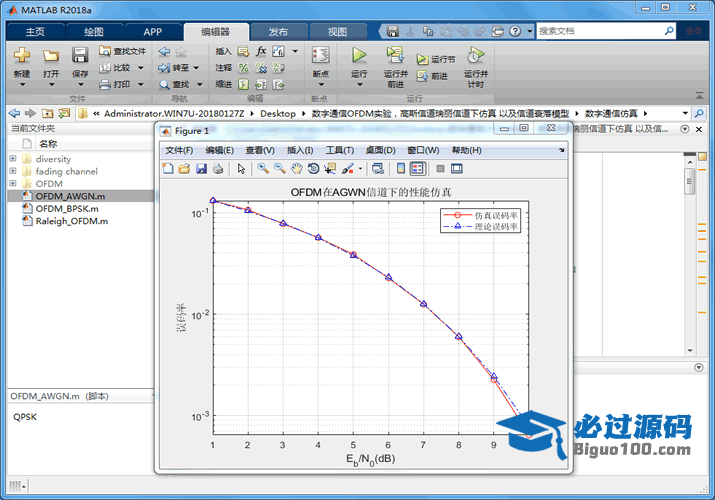This screenshot has height=500, width=715.
Task: Toggle the zoom out tool in Figure
Action: click(x=280, y=169)
